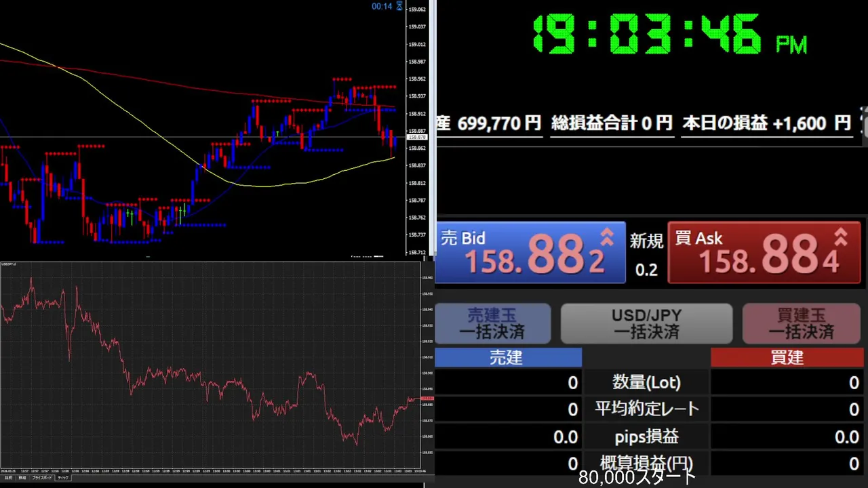Click the red current-price marker on tick chart
868x488 pixels.
[427, 398]
